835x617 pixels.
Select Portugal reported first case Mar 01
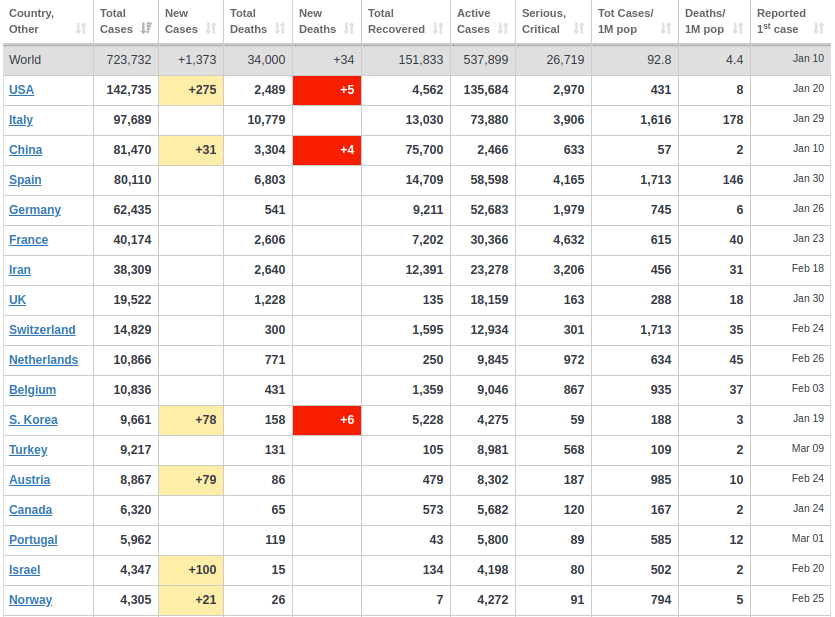[808, 538]
